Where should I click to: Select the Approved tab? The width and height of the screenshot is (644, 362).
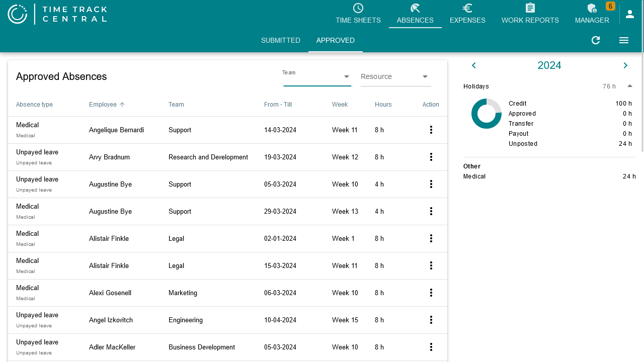click(335, 40)
